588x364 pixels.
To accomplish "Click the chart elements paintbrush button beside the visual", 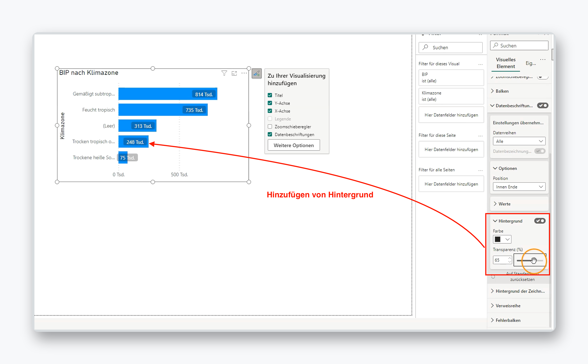I will [257, 73].
